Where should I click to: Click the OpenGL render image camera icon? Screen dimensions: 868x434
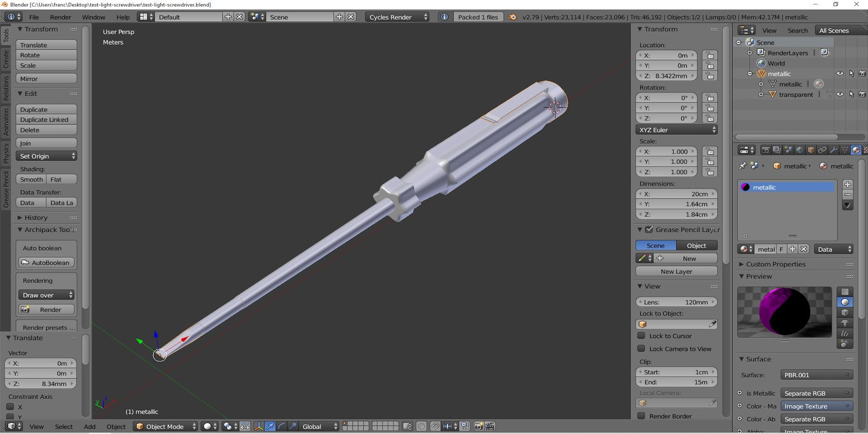(x=478, y=426)
